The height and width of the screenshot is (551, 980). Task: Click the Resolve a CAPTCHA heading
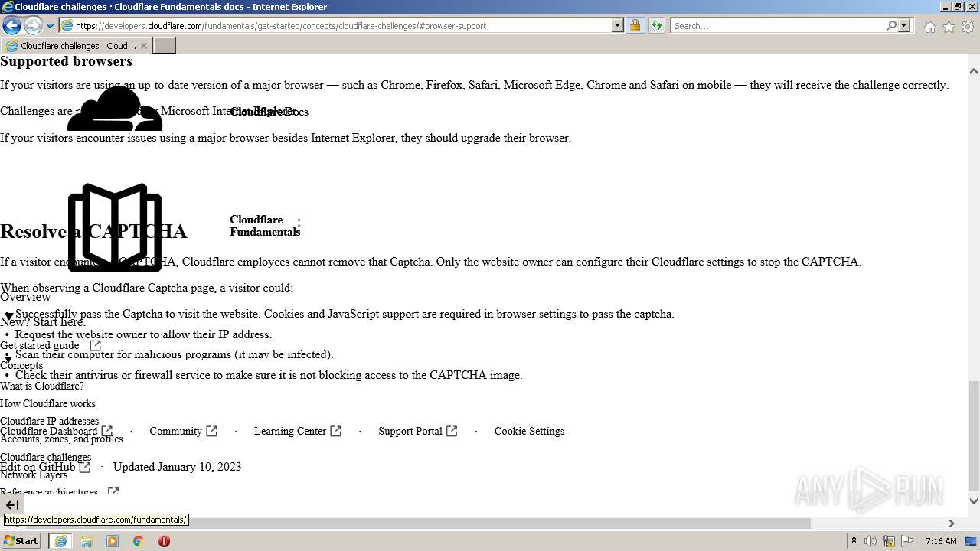(93, 231)
